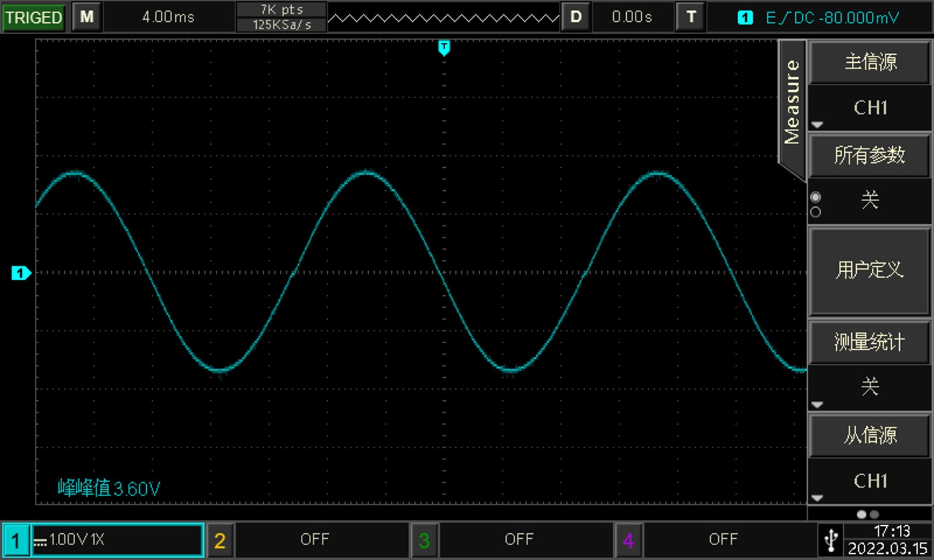Click the T trigger icon in top bar
This screenshot has width=934, height=560.
(691, 17)
